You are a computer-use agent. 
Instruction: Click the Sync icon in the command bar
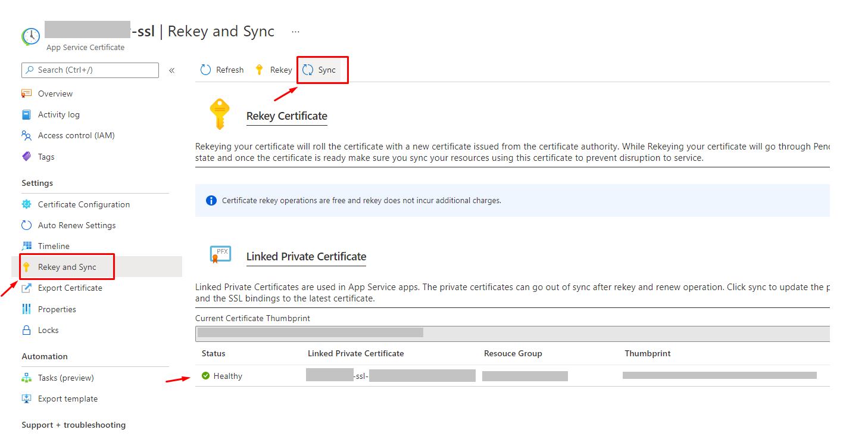307,69
